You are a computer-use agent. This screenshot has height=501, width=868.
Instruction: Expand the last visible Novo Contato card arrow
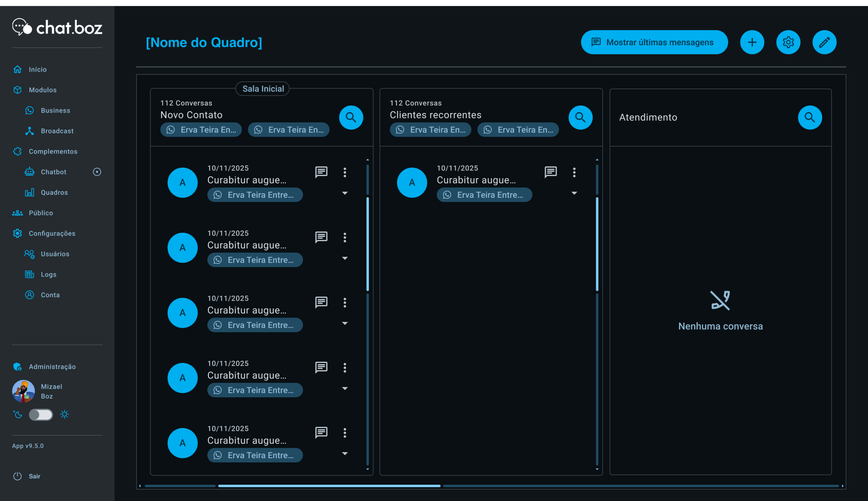pyautogui.click(x=344, y=454)
